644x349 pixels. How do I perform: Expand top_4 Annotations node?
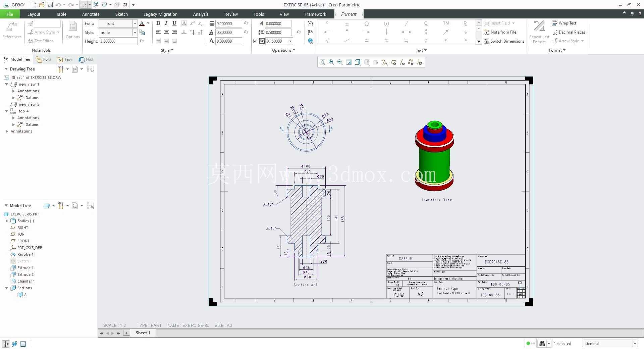coord(13,118)
